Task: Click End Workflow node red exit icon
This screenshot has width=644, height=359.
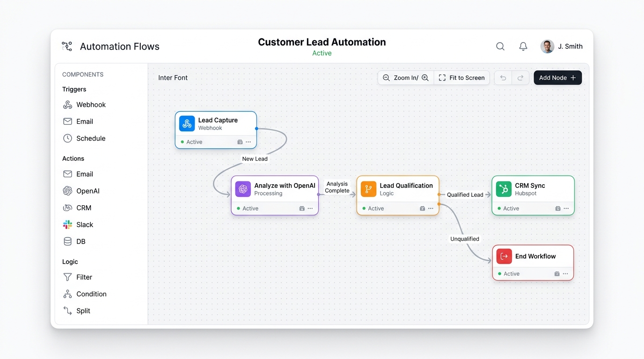Action: 504,256
